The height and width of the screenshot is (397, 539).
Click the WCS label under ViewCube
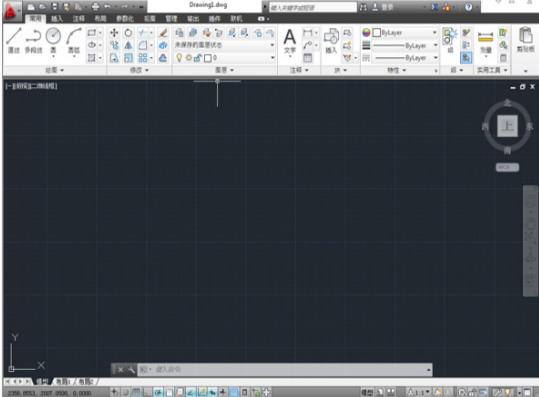[x=507, y=167]
